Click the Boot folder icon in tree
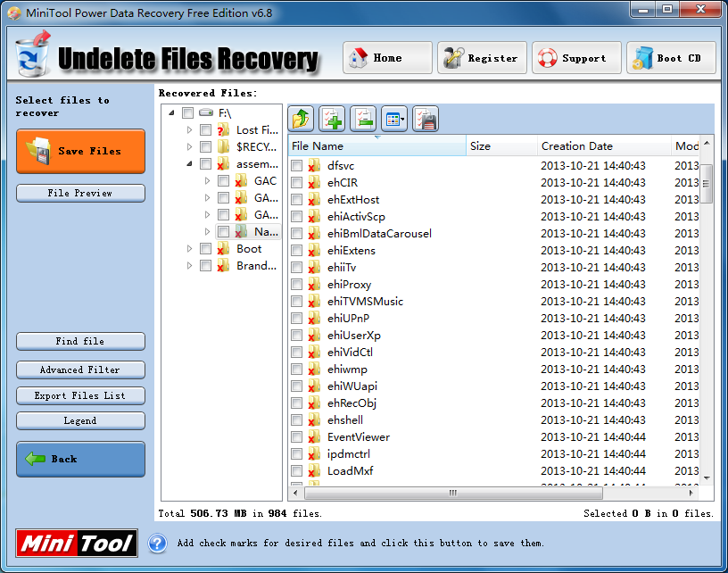This screenshot has height=573, width=728. [x=223, y=249]
